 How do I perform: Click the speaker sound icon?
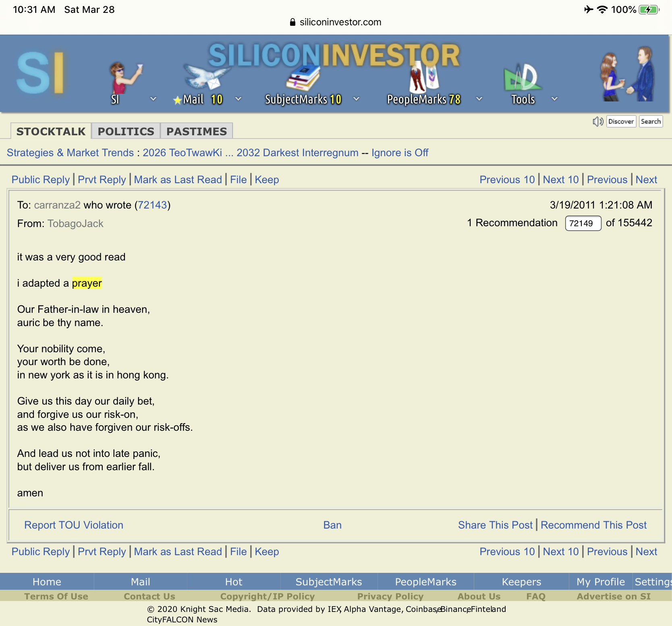(x=598, y=121)
